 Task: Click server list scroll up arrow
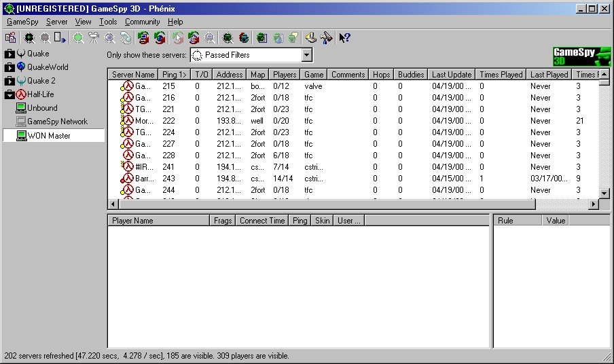point(604,74)
